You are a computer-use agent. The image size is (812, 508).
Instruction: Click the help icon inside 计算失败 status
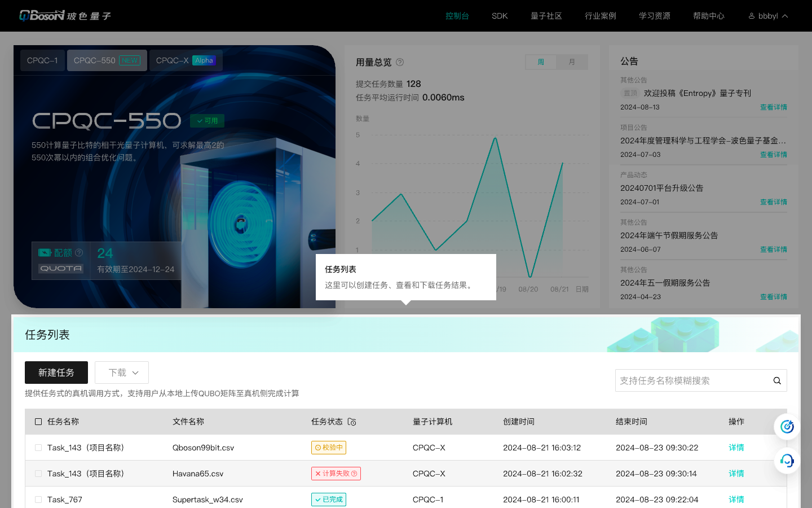pos(354,474)
